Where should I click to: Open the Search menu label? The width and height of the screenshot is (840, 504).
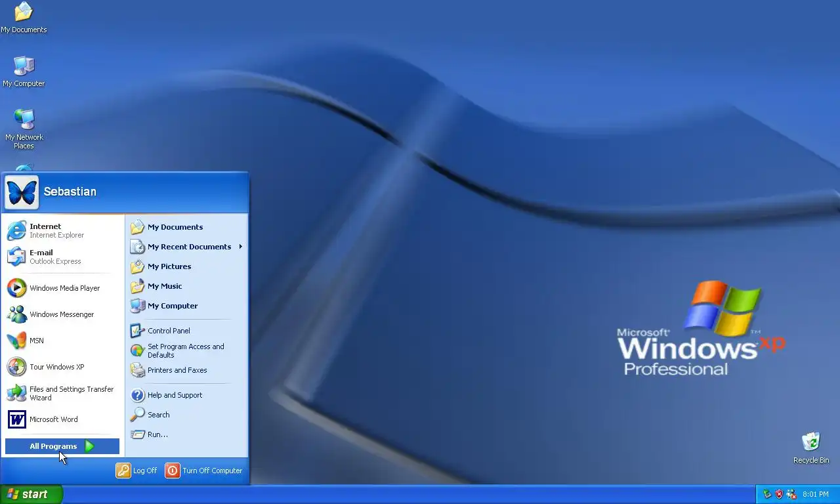(159, 415)
